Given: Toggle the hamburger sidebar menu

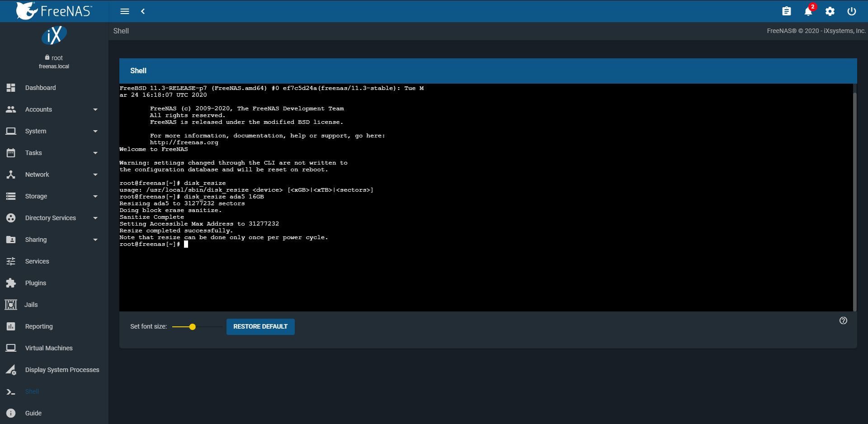Looking at the screenshot, I should pyautogui.click(x=125, y=11).
